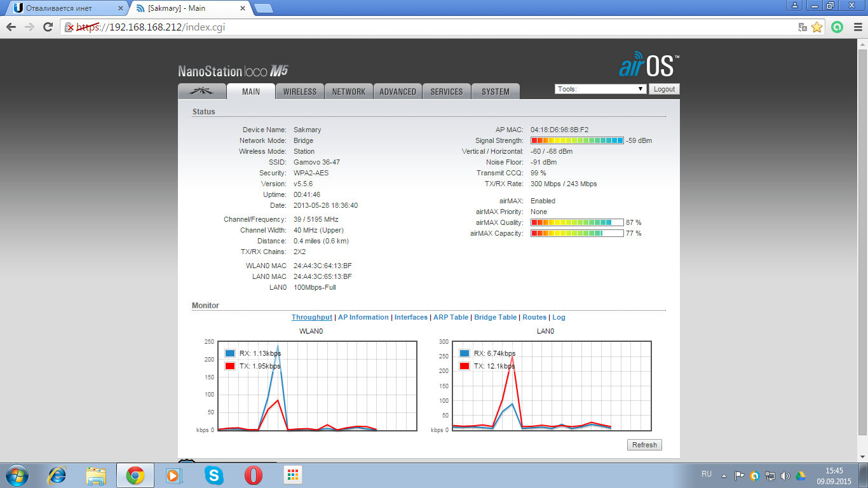Select the SYSTEM tab

[x=496, y=91]
